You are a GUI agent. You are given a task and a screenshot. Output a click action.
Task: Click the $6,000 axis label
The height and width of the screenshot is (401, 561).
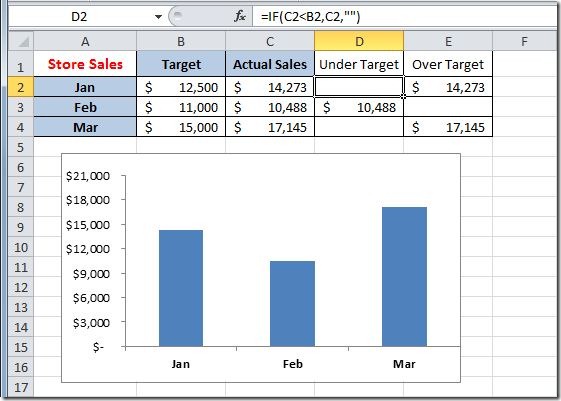click(91, 298)
